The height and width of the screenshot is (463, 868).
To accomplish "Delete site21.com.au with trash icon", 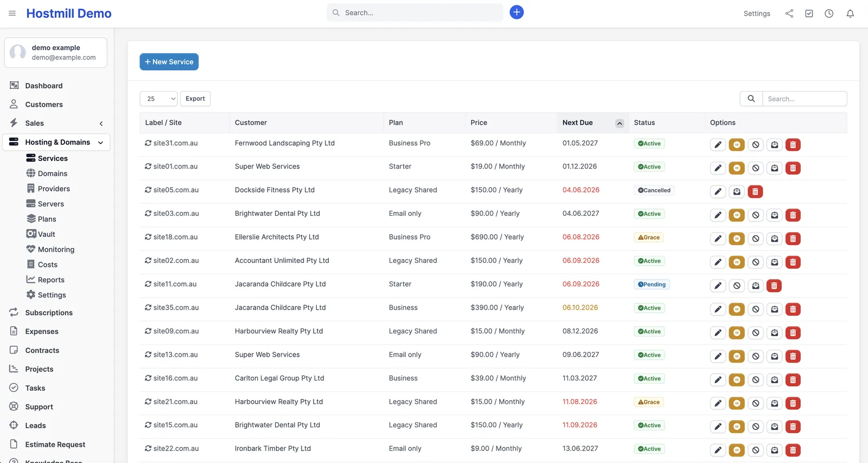I will (793, 403).
